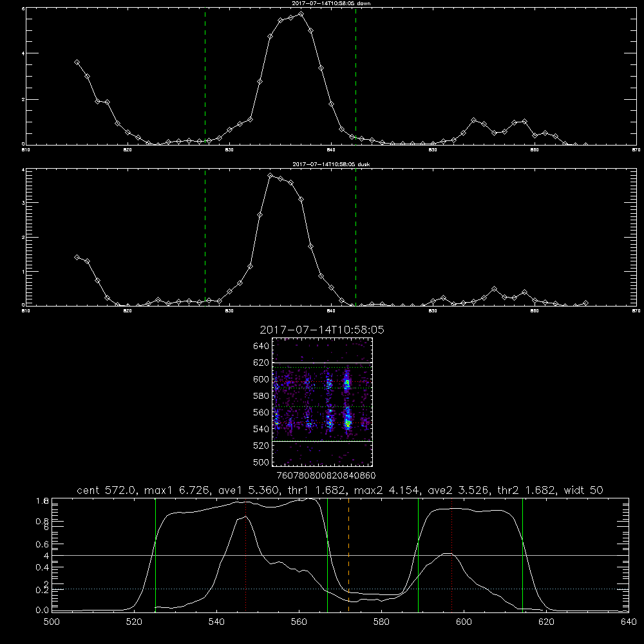
Task: Click the 'ave2 3.526' value in the stats line
Action: pos(458,490)
